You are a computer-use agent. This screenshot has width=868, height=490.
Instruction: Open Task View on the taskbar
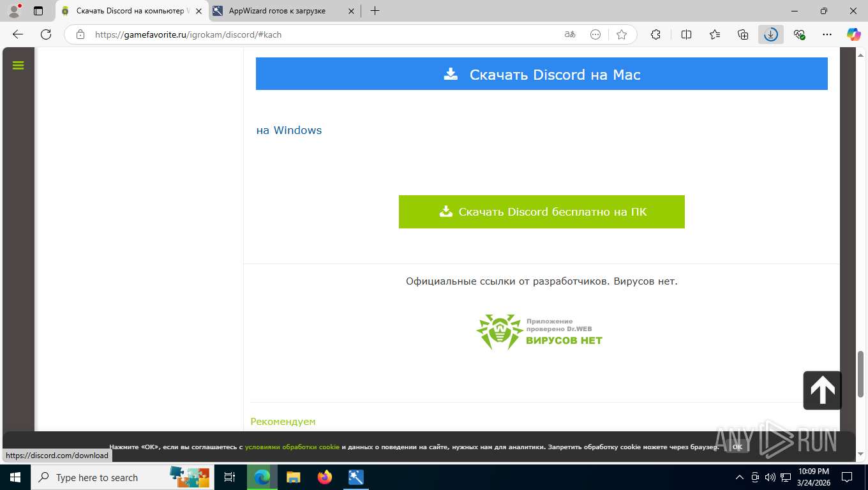click(230, 477)
